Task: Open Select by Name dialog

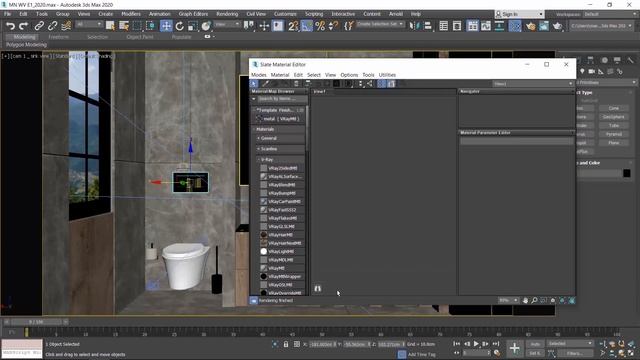Action: tap(124, 26)
